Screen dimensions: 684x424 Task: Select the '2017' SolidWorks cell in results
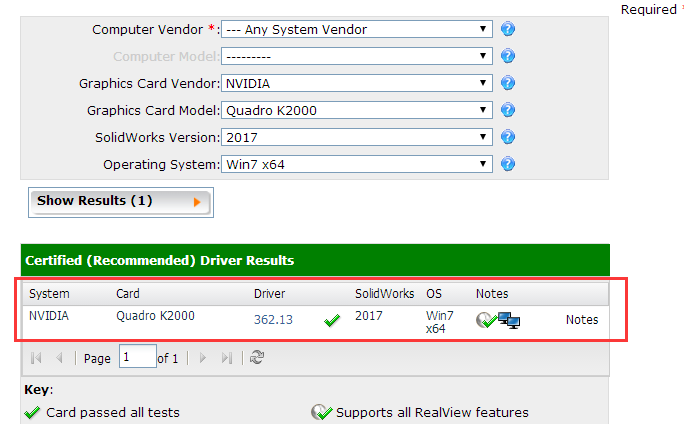[369, 315]
